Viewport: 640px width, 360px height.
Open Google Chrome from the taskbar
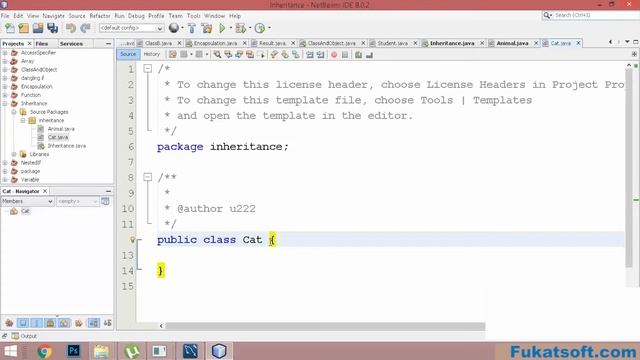click(45, 351)
